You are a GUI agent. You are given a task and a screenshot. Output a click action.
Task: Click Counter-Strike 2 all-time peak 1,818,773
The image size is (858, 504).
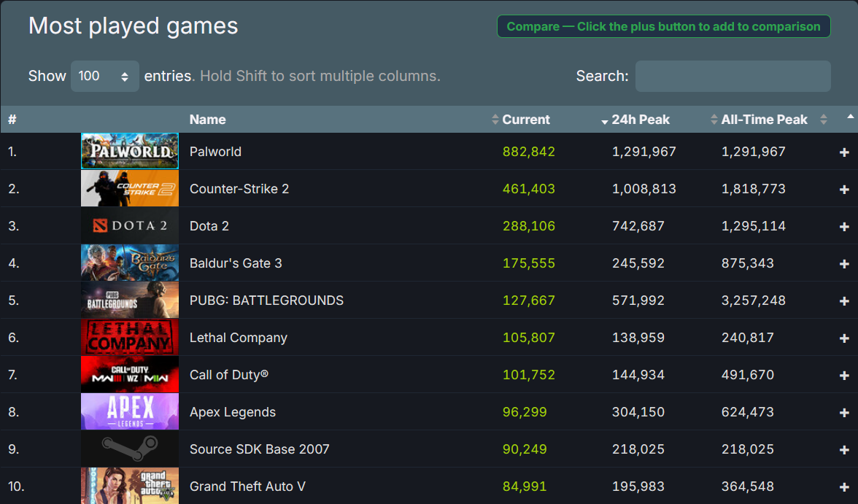pos(754,189)
